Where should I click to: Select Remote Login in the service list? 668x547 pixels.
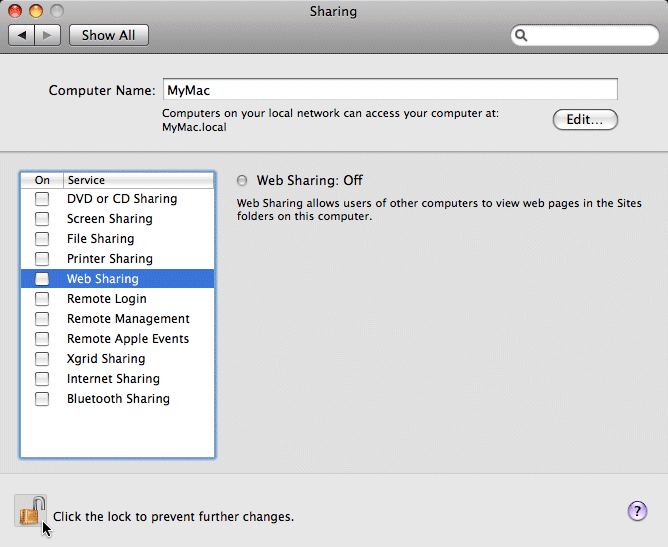[106, 299]
